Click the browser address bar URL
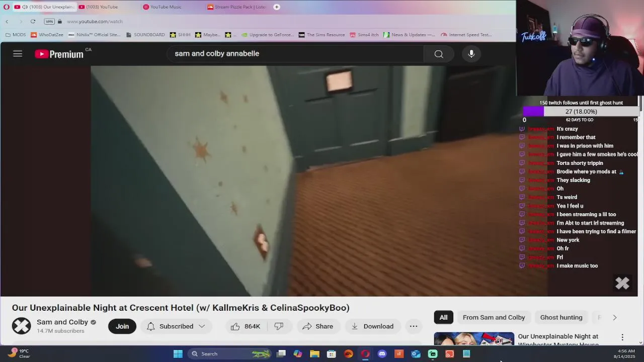This screenshot has height=362, width=644. point(95,22)
